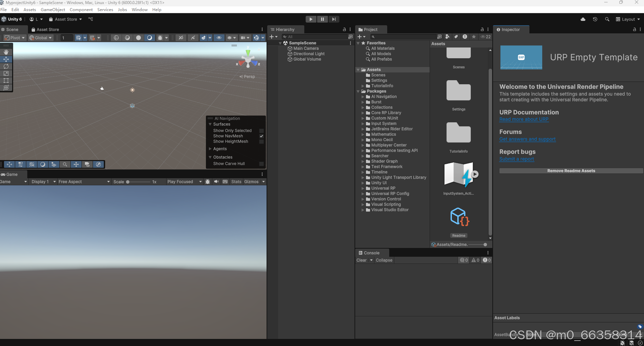The width and height of the screenshot is (644, 346).
Task: Open the GameObject menu
Action: (53, 10)
